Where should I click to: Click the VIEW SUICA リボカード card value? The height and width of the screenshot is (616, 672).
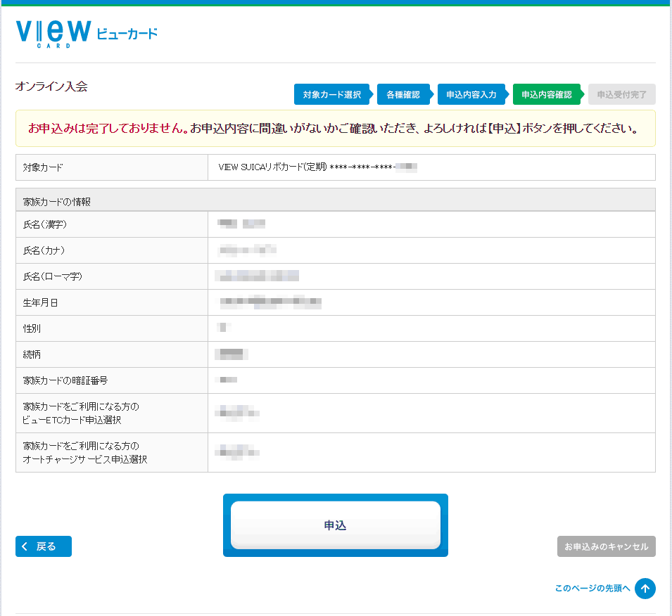pyautogui.click(x=318, y=167)
